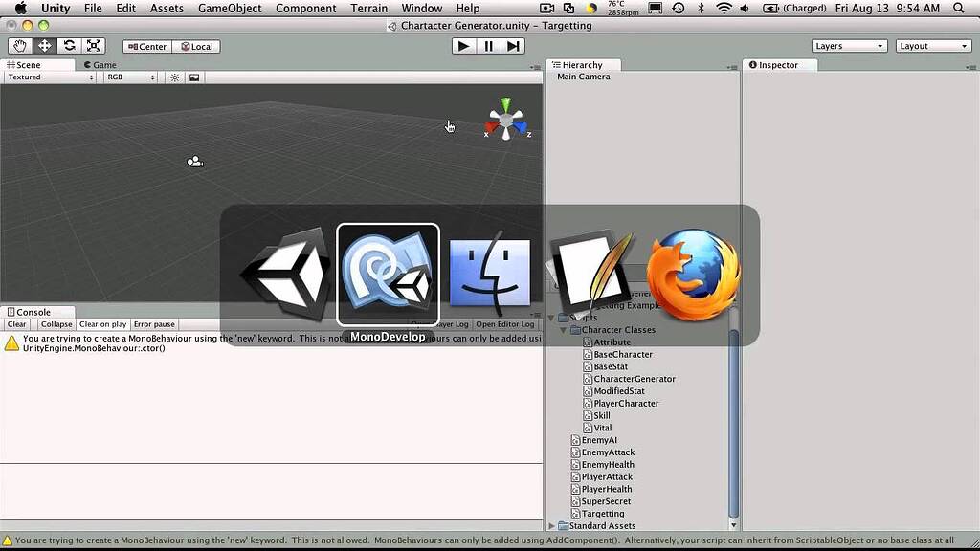980x551 pixels.
Task: Click the scene lighting sun icon
Action: tap(173, 77)
